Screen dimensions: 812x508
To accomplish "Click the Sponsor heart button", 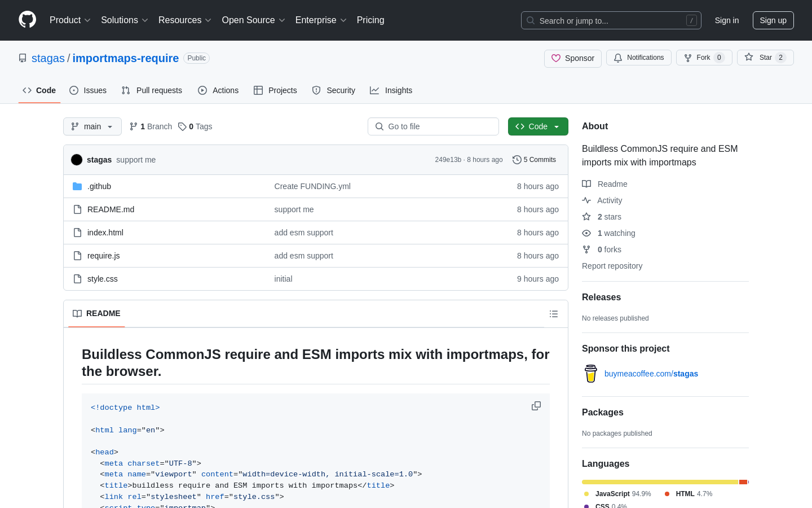I will point(573,58).
